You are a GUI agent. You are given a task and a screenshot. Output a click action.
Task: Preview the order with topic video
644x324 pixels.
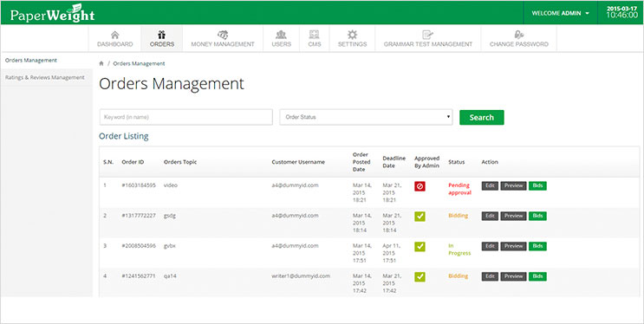513,185
